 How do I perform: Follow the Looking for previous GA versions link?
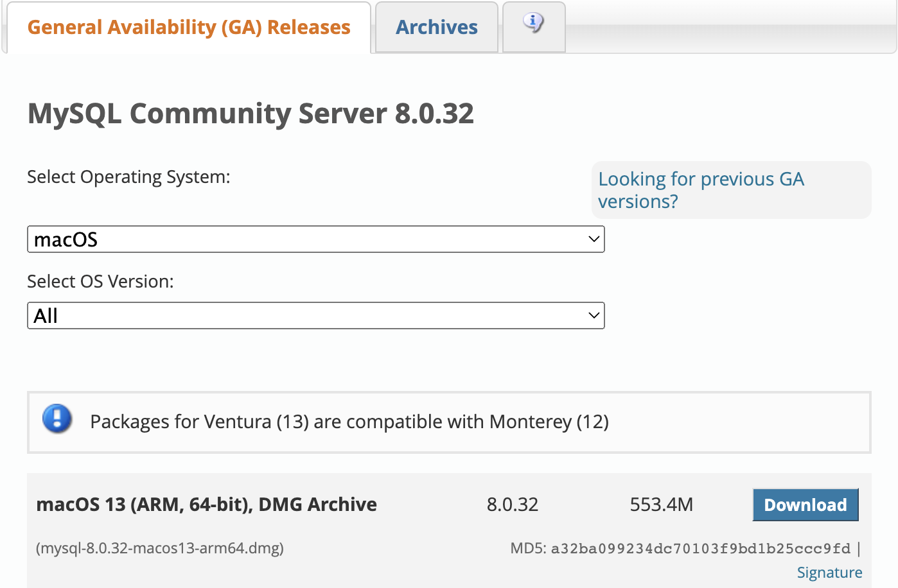(701, 190)
